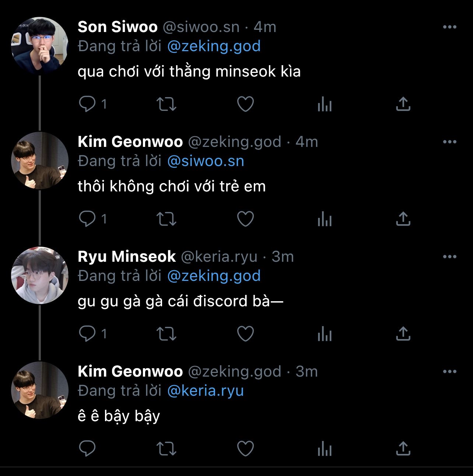Open @siwoo.sn mention link
The height and width of the screenshot is (476, 473).
206,161
